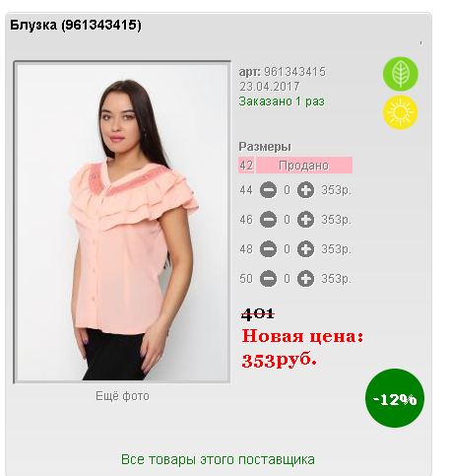The height and width of the screenshot is (476, 450).
Task: Click the sold-out 'Продано' size 42 row
Action: coord(295,165)
